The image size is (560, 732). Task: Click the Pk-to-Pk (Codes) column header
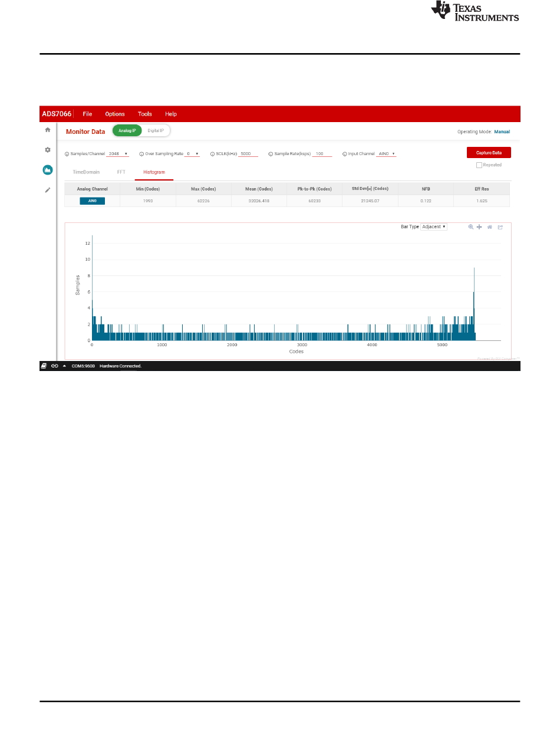pyautogui.click(x=315, y=189)
